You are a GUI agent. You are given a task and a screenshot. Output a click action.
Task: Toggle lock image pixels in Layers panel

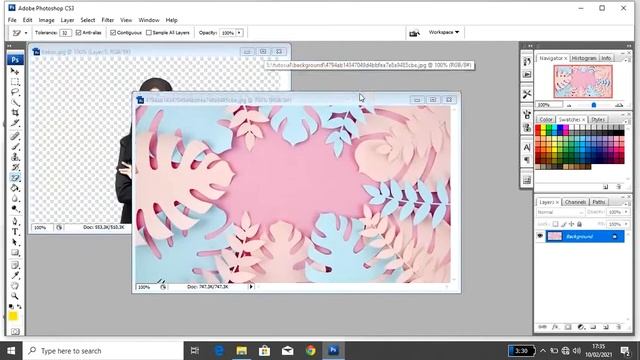(x=564, y=224)
